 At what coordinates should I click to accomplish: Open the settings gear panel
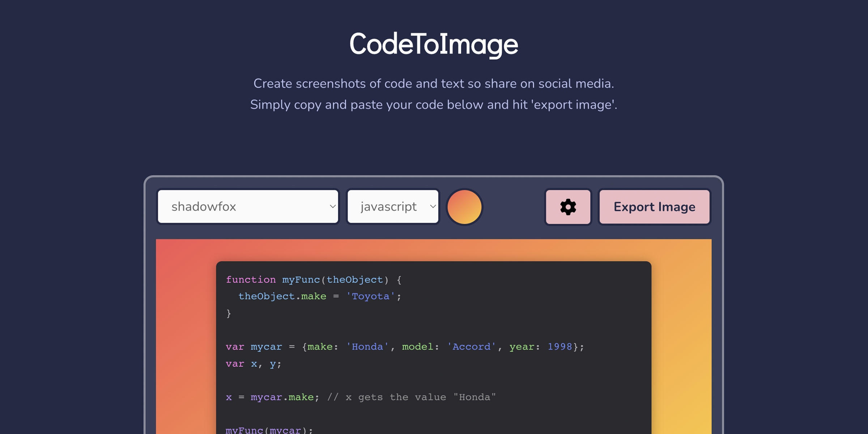[567, 207]
